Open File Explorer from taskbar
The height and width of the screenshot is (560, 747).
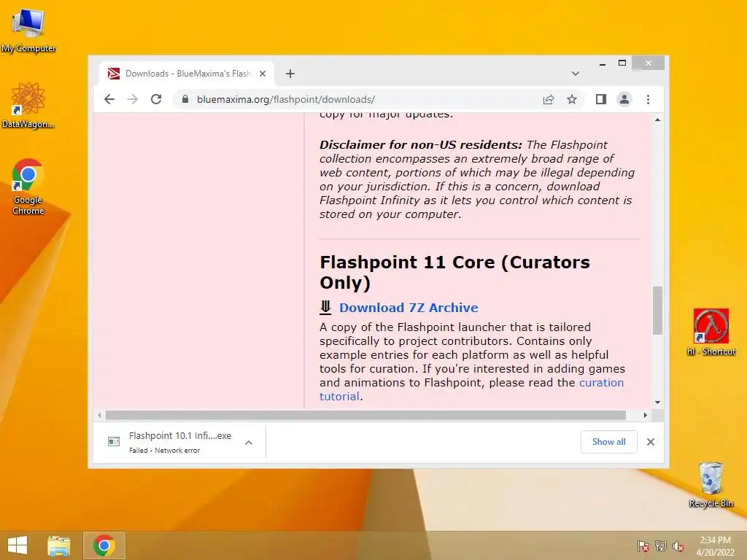tap(58, 545)
